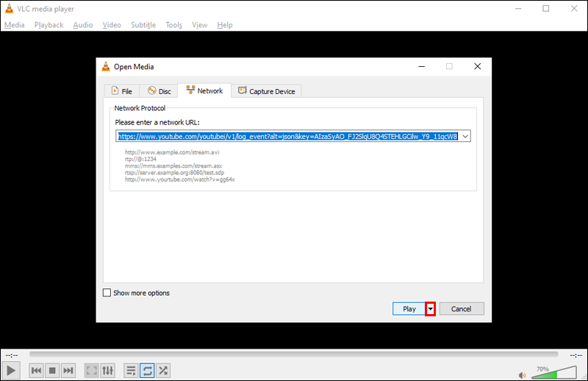Stop playback using the stop icon
This screenshot has width=588, height=381.
click(52, 371)
